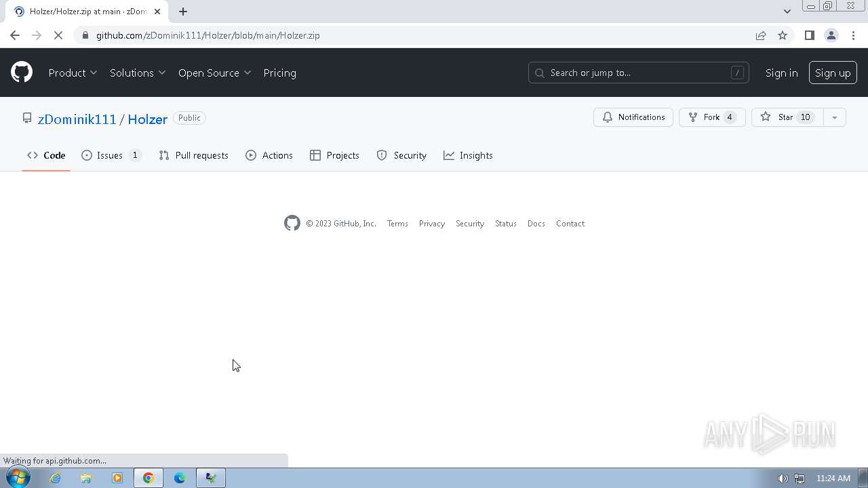Go to the repository Security tab
868x488 pixels.
tap(401, 155)
